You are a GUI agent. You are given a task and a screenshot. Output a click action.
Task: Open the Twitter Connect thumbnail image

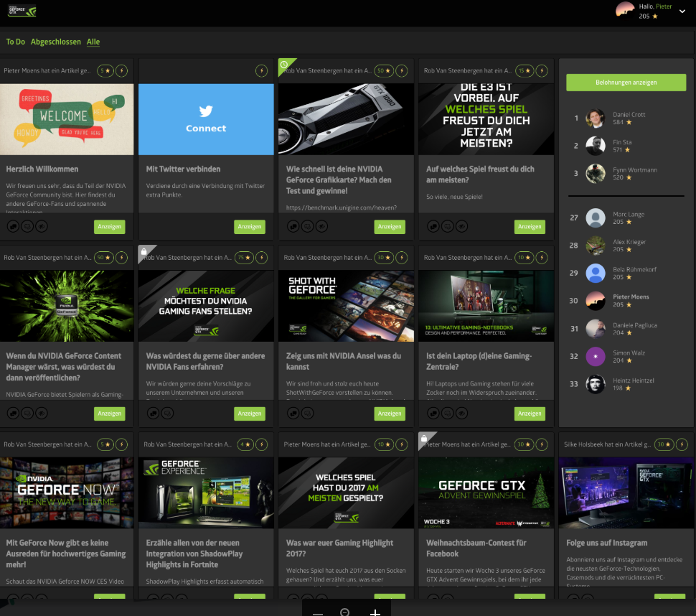(x=206, y=119)
